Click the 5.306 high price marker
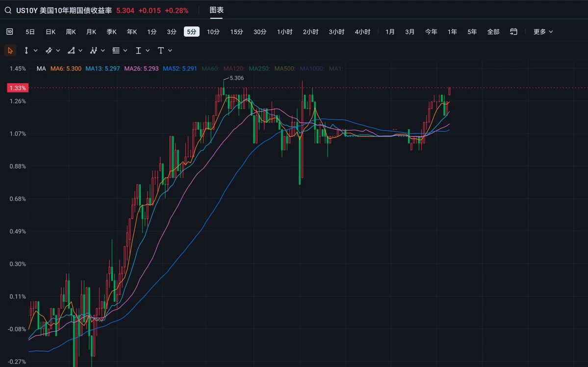 (237, 78)
